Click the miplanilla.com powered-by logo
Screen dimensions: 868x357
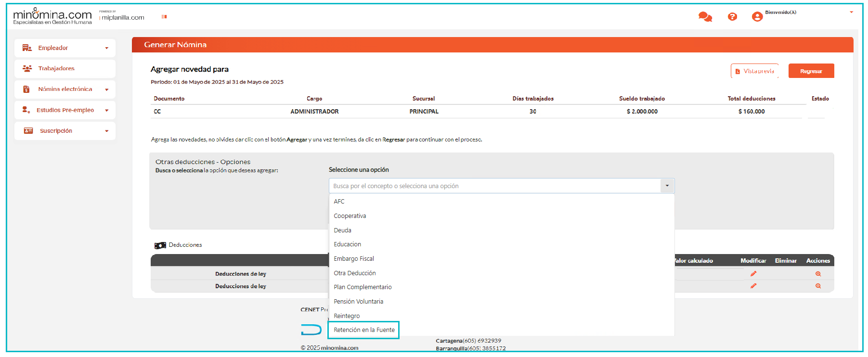pos(122,16)
